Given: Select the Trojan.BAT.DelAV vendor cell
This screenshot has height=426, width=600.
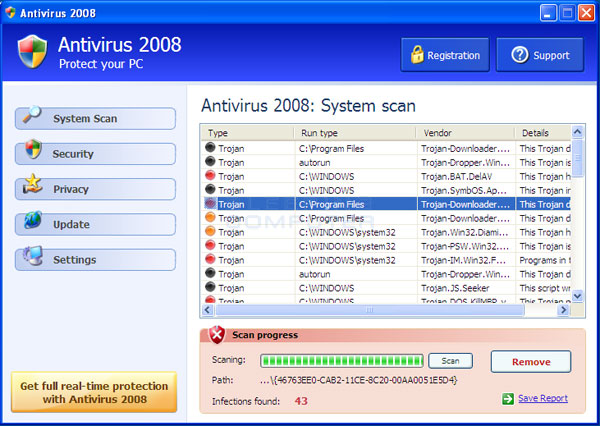Looking at the screenshot, I should tap(466, 176).
